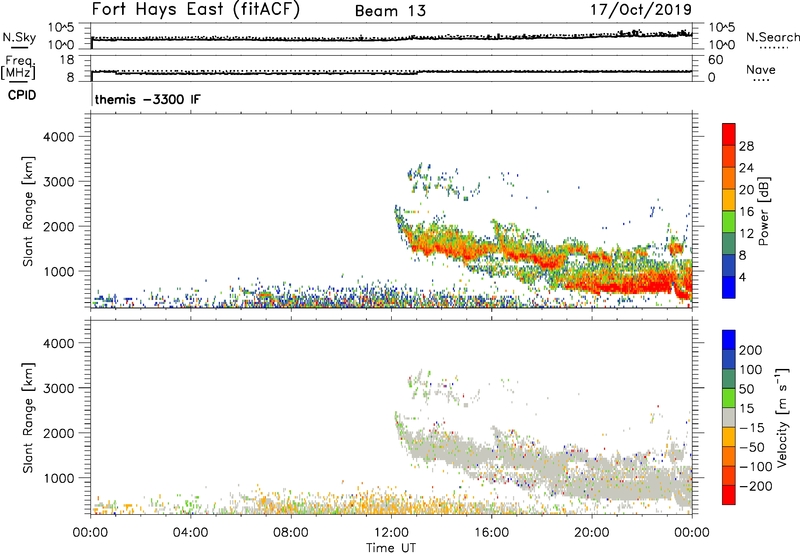Click the "50" velocity colorbar label
Screen dimensions: 800x554
pyautogui.click(x=746, y=389)
